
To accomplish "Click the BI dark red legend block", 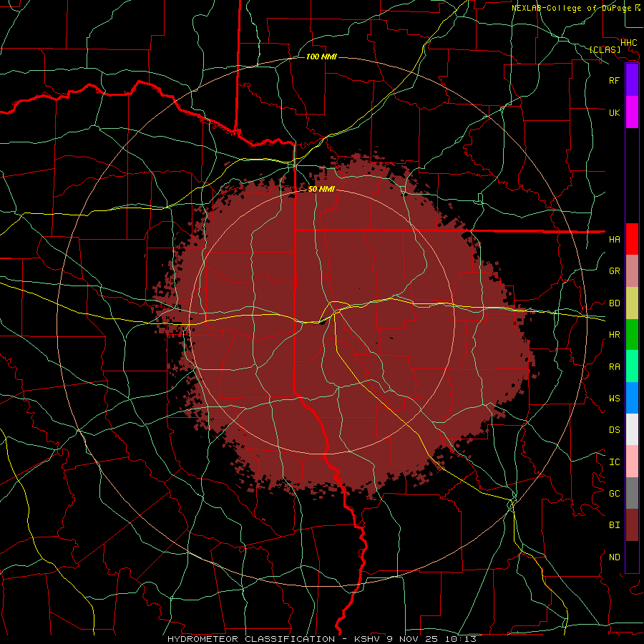I will point(632,525).
